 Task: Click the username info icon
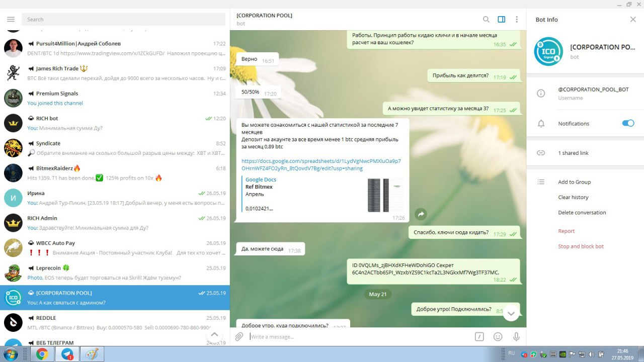[x=541, y=93]
